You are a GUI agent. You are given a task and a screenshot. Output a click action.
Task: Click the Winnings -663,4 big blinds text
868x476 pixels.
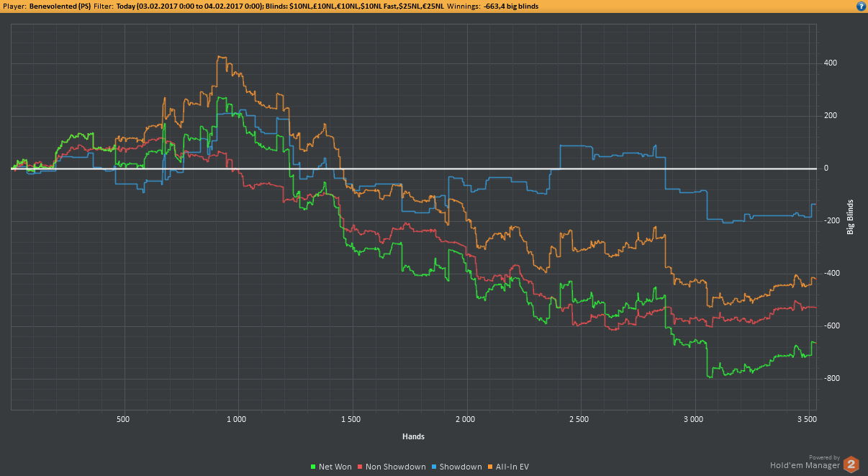[492, 6]
